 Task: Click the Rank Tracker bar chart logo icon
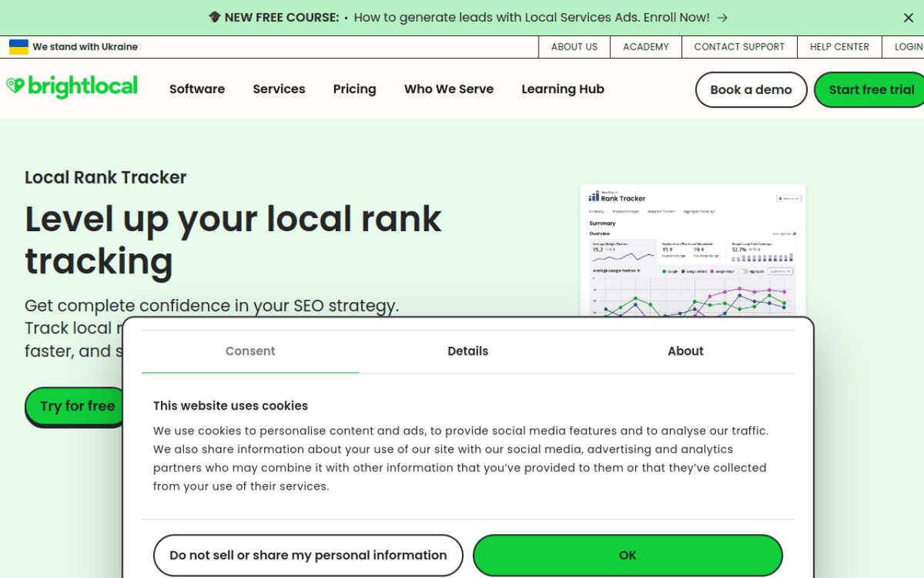click(x=594, y=197)
